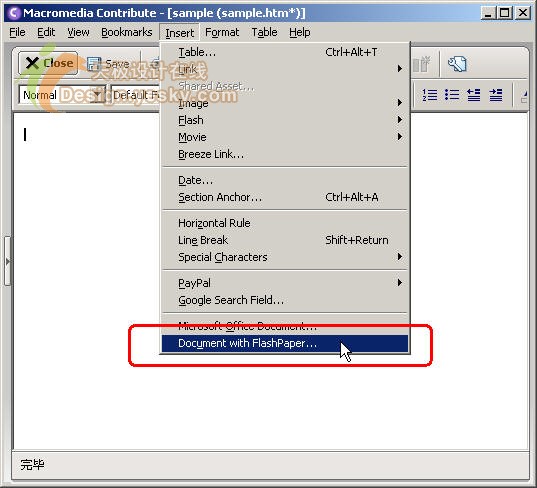Expand the Special Characters submenu
Viewport: 537px width, 488px height.
click(x=285, y=257)
